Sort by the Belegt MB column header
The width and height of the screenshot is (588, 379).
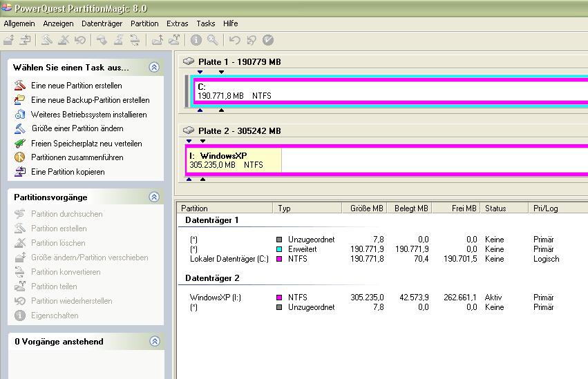tap(410, 208)
